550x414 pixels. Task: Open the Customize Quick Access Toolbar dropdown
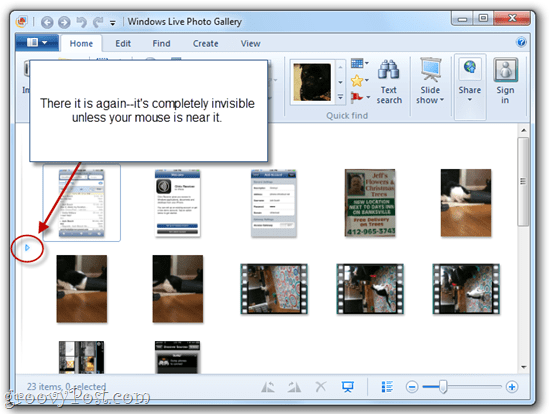point(113,23)
